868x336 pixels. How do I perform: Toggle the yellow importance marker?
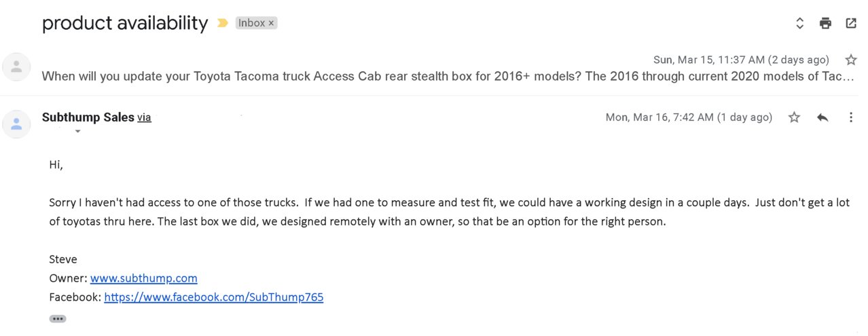[222, 23]
